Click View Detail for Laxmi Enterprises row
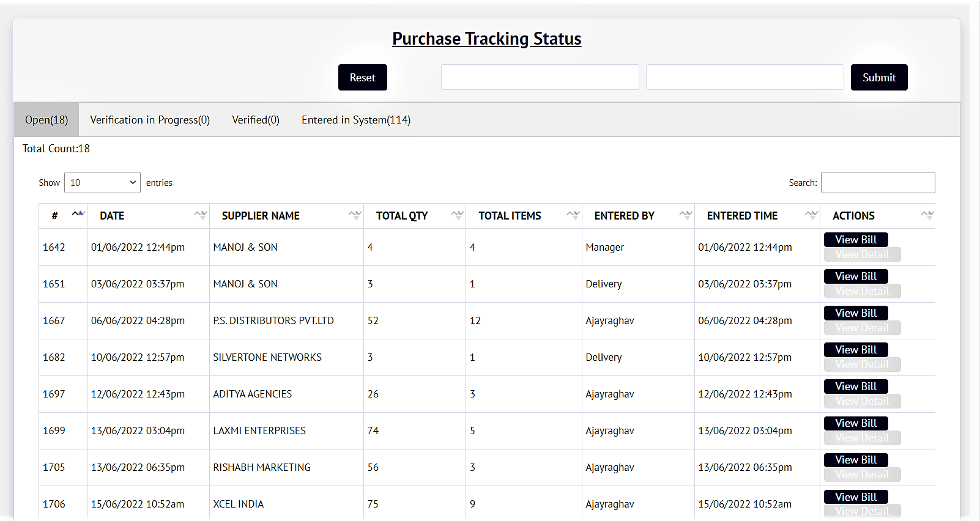Image resolution: width=980 pixels, height=521 pixels. coord(861,438)
